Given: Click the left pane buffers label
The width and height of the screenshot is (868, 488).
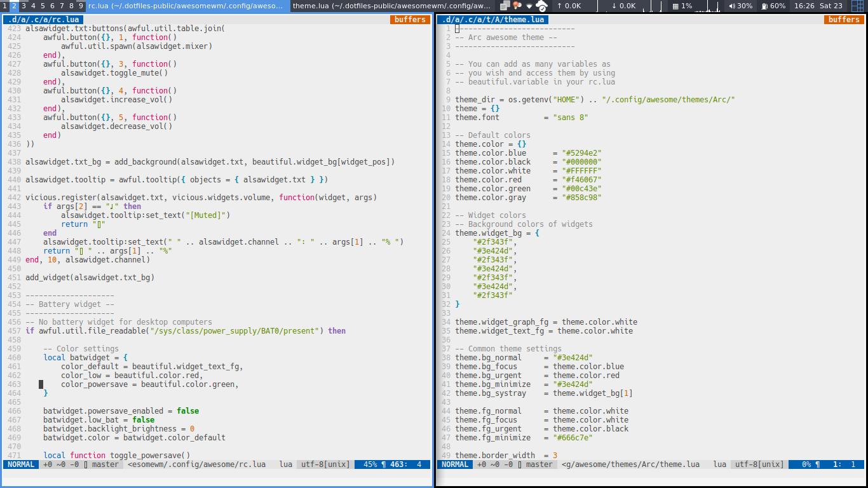Looking at the screenshot, I should (x=410, y=20).
